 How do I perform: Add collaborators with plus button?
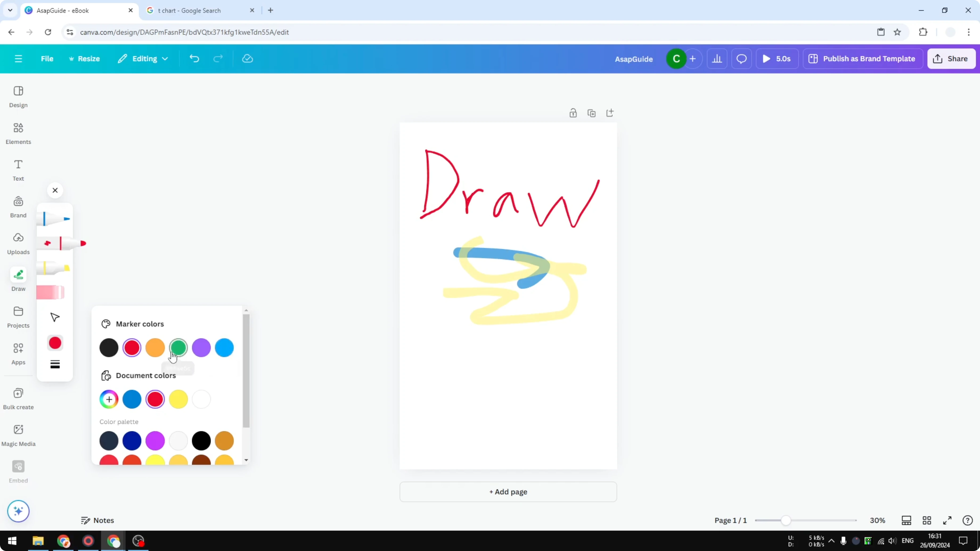(x=693, y=59)
